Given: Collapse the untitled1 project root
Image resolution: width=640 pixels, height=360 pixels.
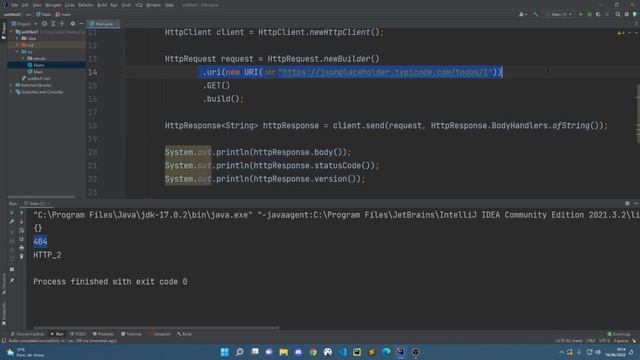Looking at the screenshot, I should [x=12, y=31].
